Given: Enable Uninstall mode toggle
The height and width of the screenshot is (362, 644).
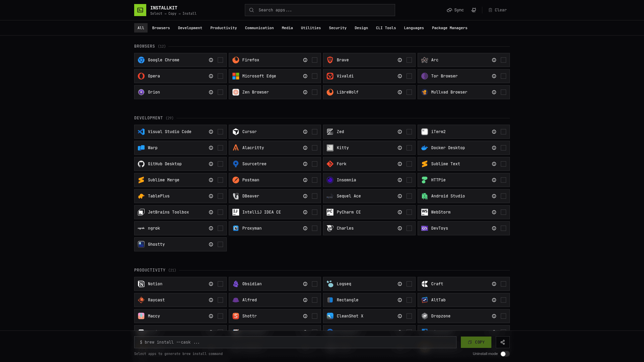Looking at the screenshot, I should pos(505,354).
